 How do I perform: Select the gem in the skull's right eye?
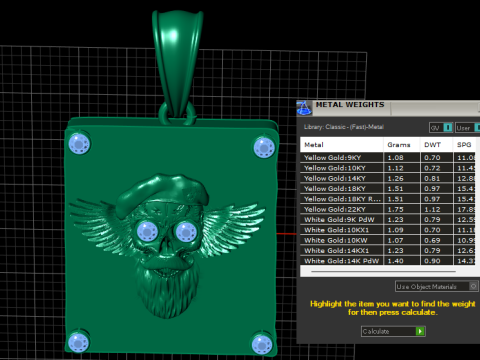tap(186, 231)
